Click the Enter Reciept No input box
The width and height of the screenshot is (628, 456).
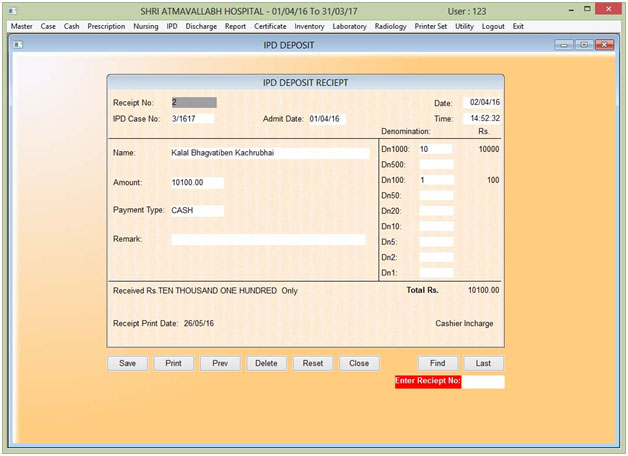click(x=483, y=382)
